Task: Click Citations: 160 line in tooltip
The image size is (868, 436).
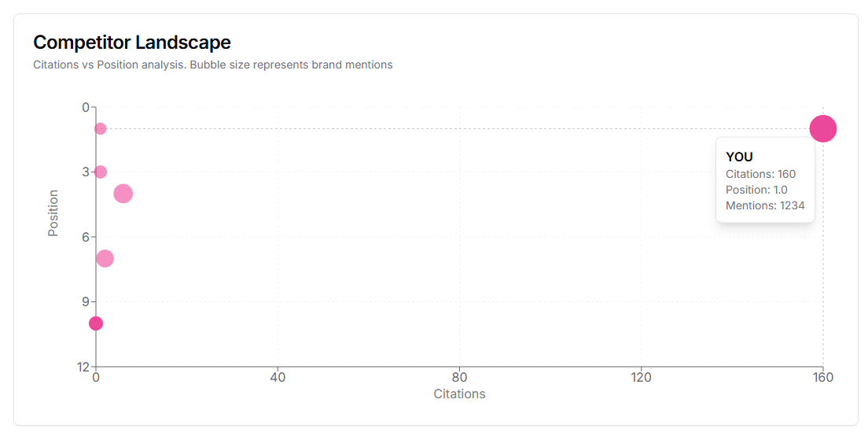Action: pos(760,174)
